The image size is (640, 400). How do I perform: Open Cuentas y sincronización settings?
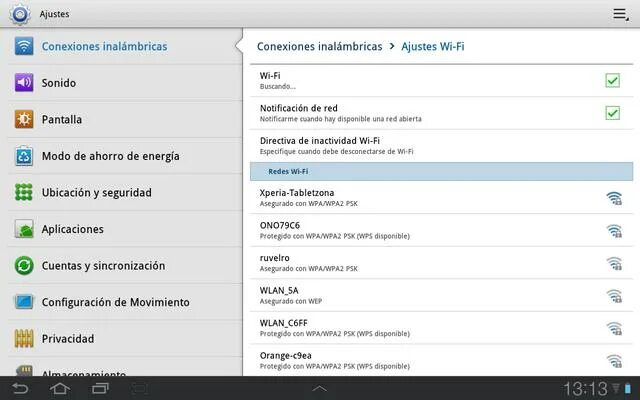click(125, 265)
